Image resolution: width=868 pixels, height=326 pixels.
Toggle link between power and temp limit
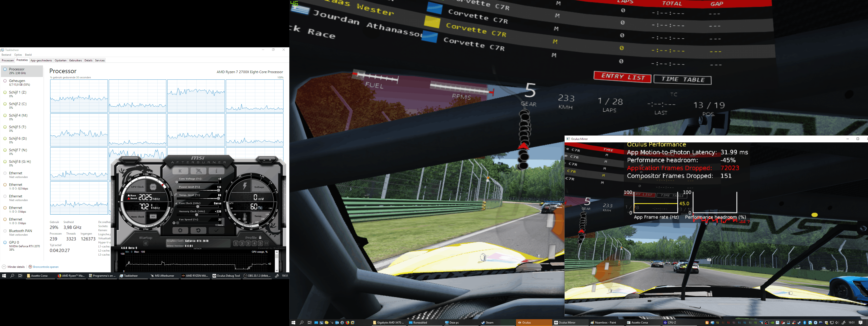(176, 195)
